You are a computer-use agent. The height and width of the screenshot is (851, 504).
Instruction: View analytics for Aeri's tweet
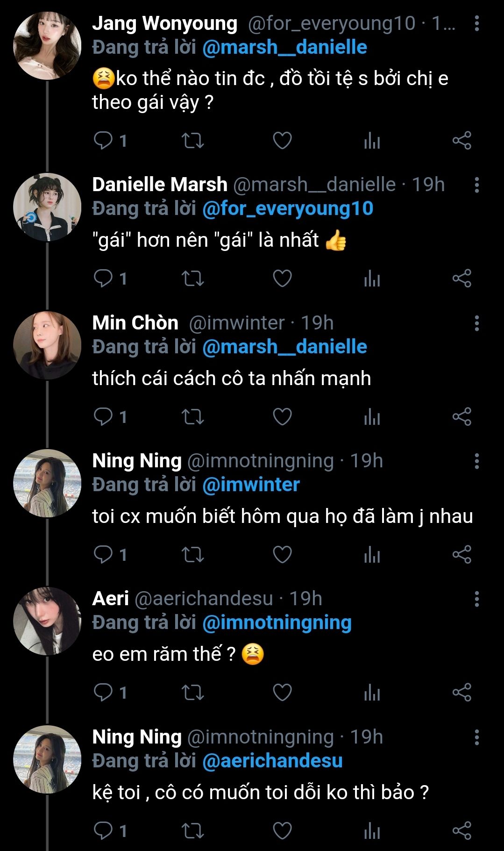[372, 693]
